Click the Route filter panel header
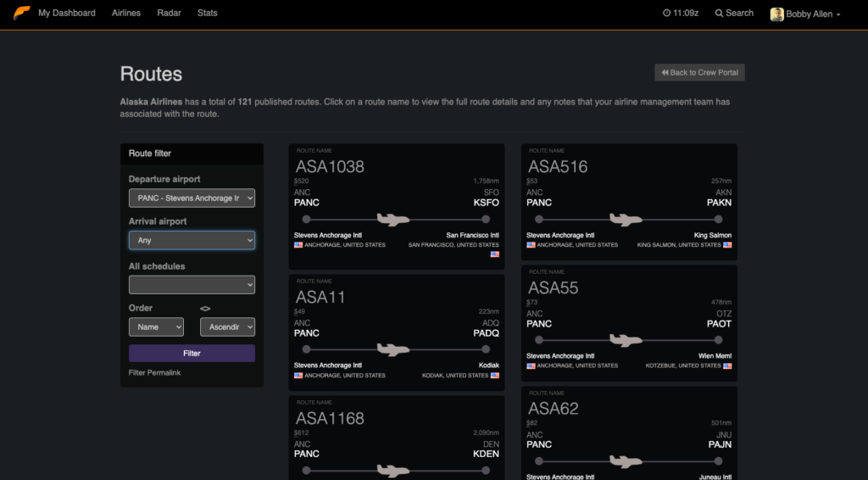The image size is (868, 480). pos(192,153)
